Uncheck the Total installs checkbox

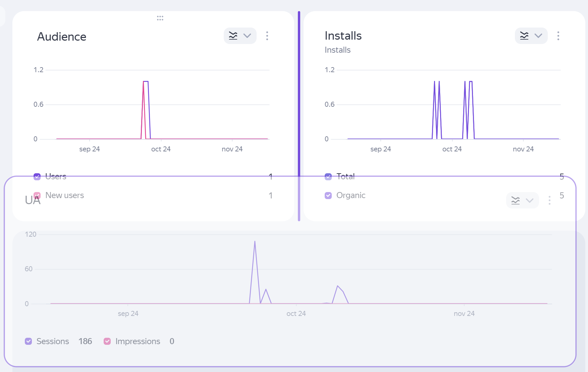pos(328,177)
